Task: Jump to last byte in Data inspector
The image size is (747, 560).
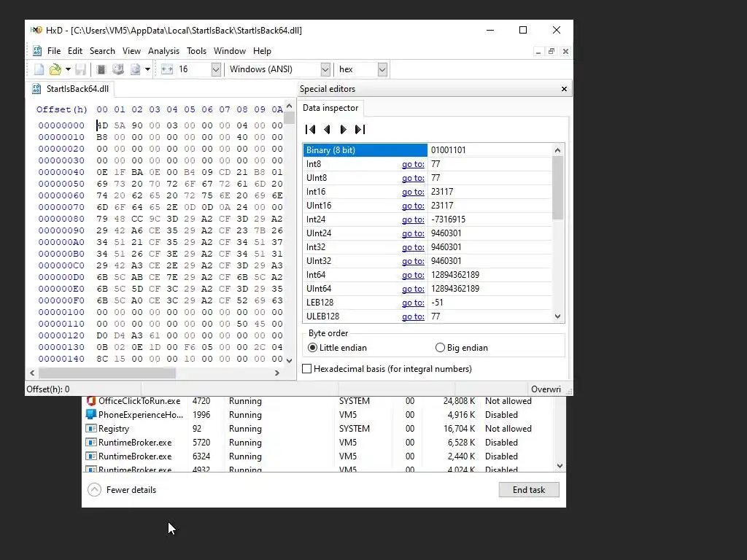Action: pos(360,130)
